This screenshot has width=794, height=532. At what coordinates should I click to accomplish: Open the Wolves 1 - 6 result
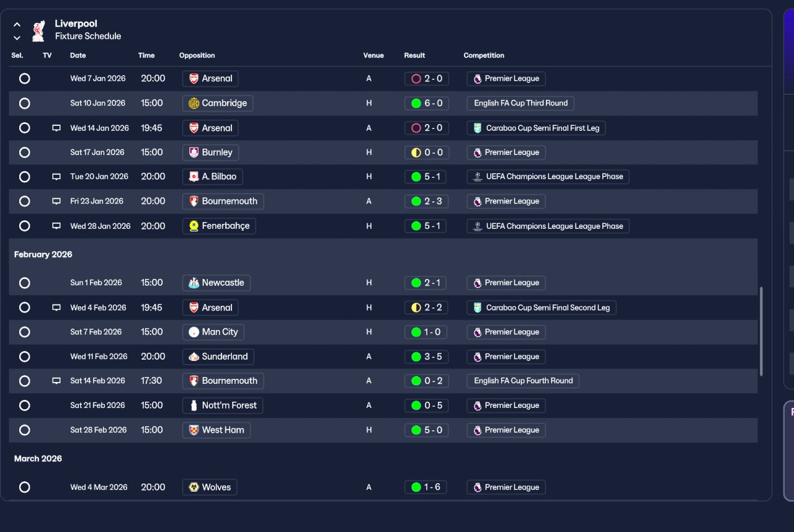426,487
